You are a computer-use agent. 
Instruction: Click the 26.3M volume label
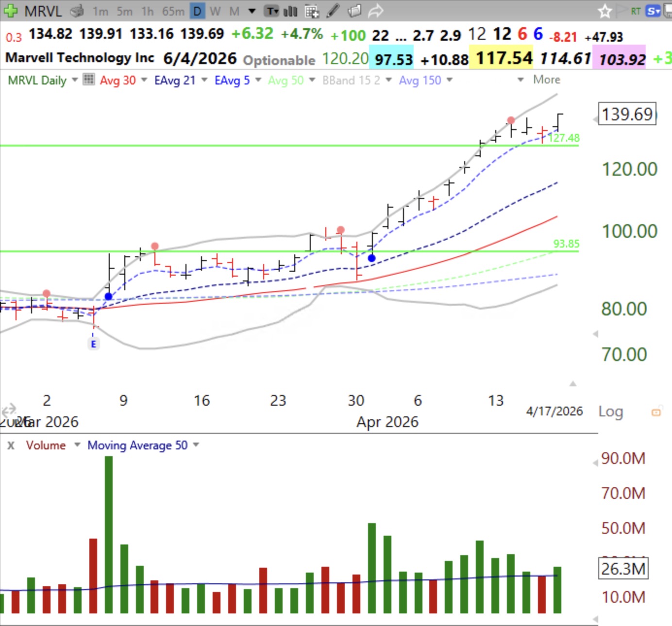[623, 568]
